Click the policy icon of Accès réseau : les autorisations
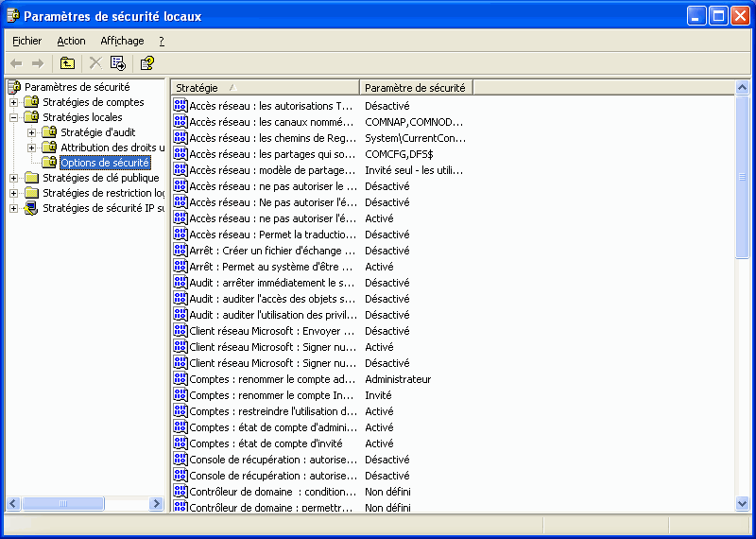The height and width of the screenshot is (539, 756). tap(180, 106)
